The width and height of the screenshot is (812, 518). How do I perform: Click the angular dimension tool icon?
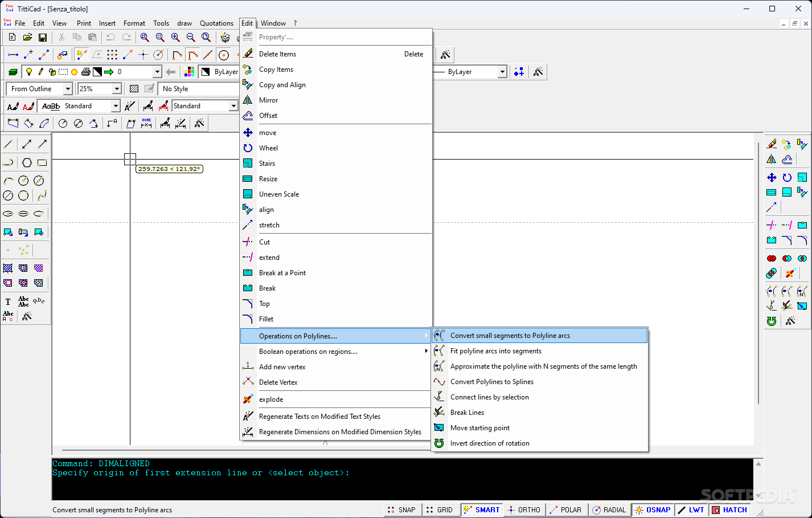tap(93, 123)
